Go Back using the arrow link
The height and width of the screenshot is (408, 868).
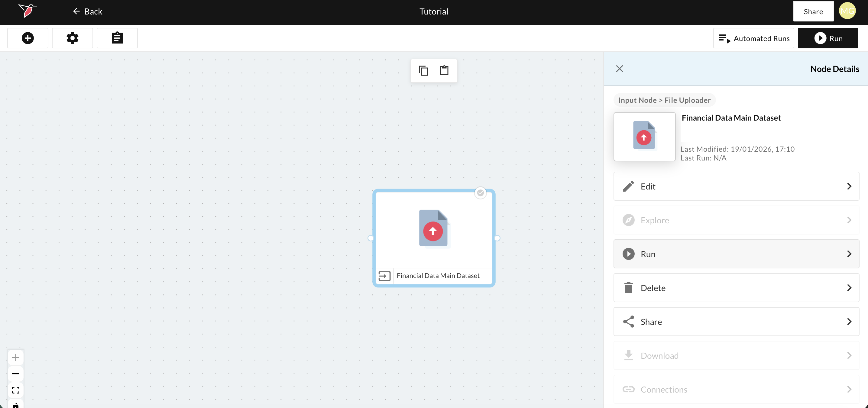tap(87, 12)
